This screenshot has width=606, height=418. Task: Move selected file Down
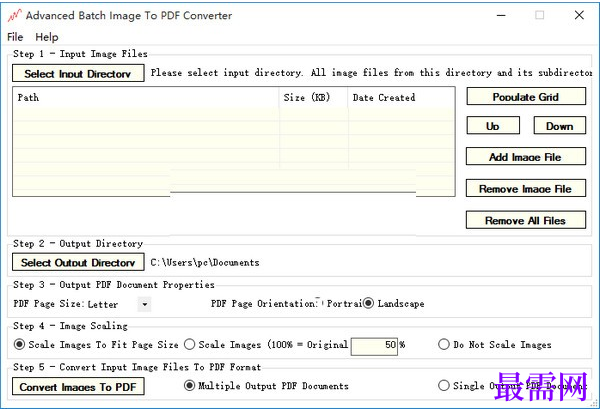click(560, 126)
